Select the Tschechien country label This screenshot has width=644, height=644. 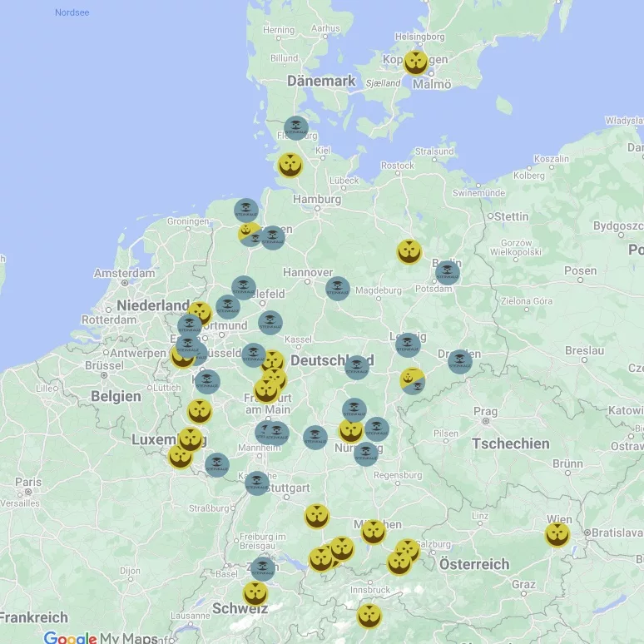(x=511, y=443)
